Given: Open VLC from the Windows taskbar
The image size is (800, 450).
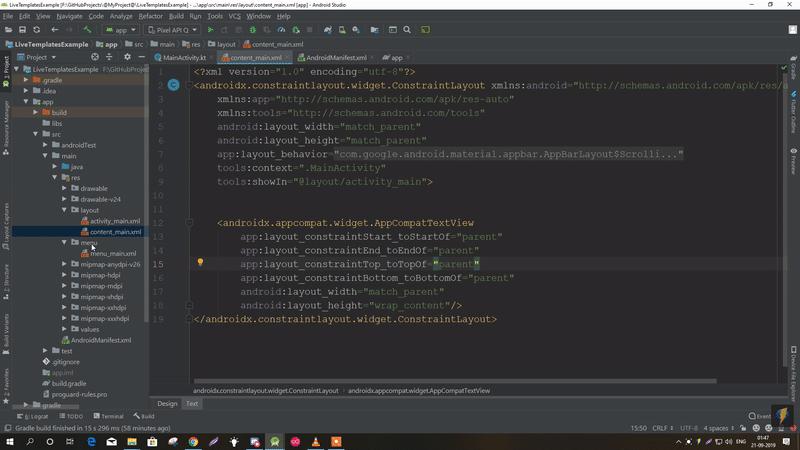Looking at the screenshot, I should pos(316,442).
